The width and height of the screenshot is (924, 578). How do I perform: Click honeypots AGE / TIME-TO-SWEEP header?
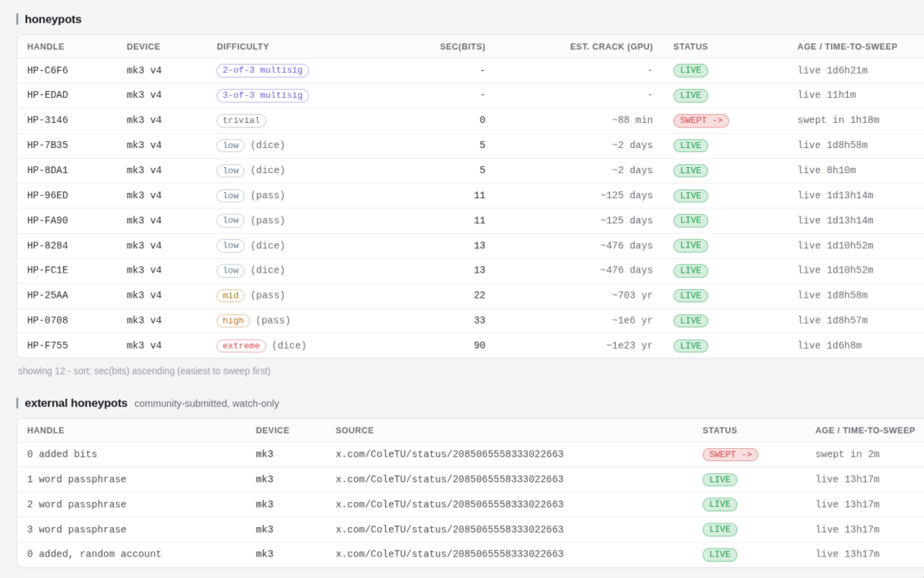tap(847, 47)
